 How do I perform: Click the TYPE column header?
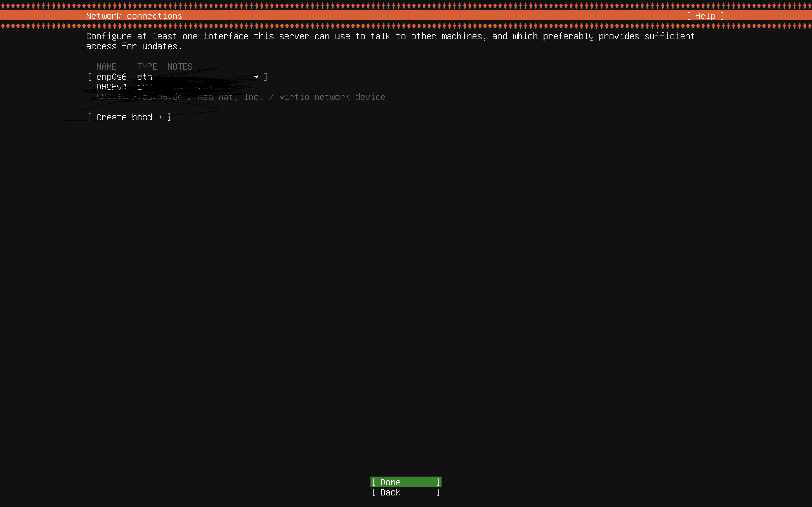[x=147, y=67]
